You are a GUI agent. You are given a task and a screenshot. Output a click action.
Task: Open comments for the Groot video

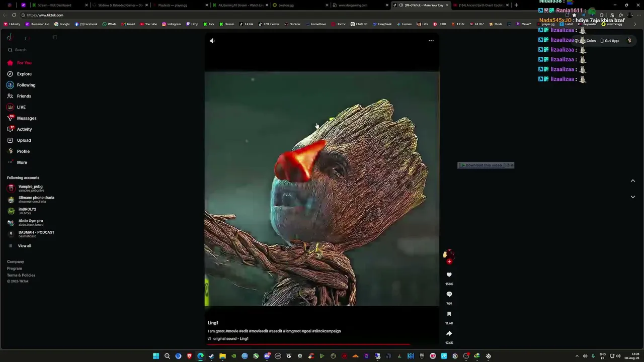449,294
